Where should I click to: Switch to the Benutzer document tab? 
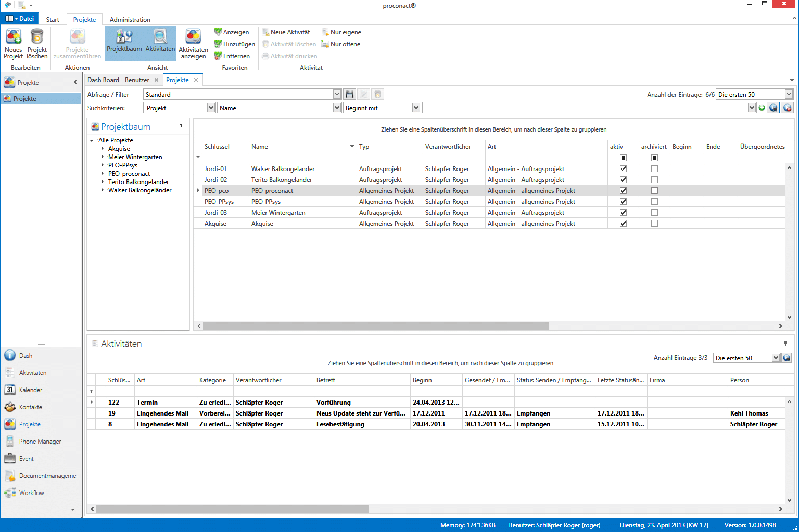(137, 80)
